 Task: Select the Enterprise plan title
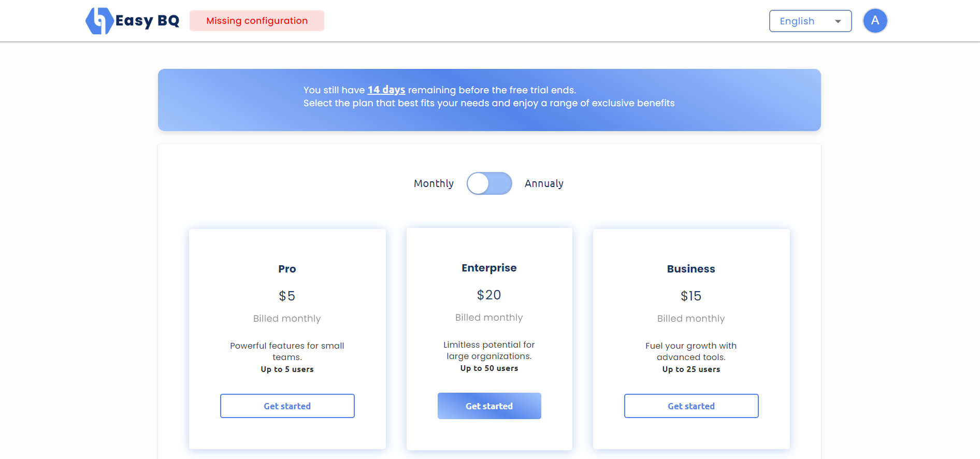(x=489, y=268)
